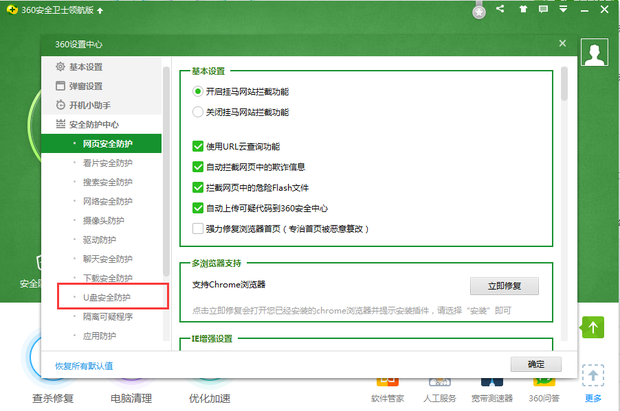Toggle 拦截网页中的危险Flash文件 checkbox
Image resolution: width=620 pixels, height=411 pixels.
point(198,188)
